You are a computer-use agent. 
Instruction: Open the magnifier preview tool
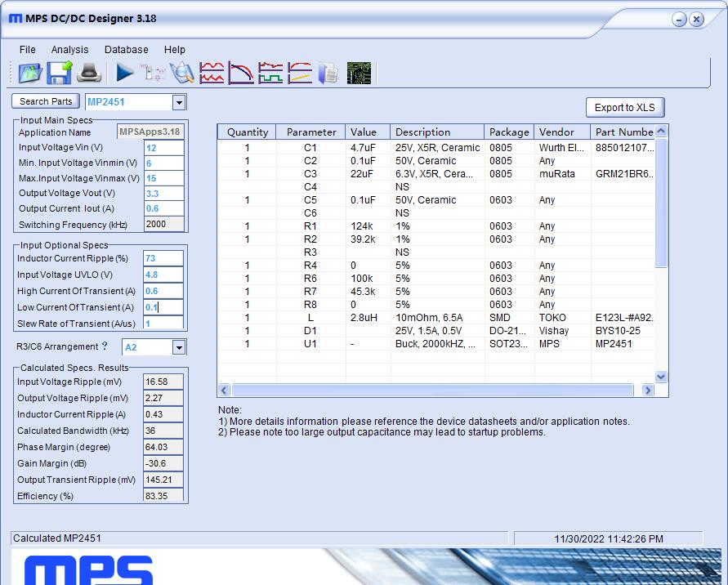[x=181, y=73]
